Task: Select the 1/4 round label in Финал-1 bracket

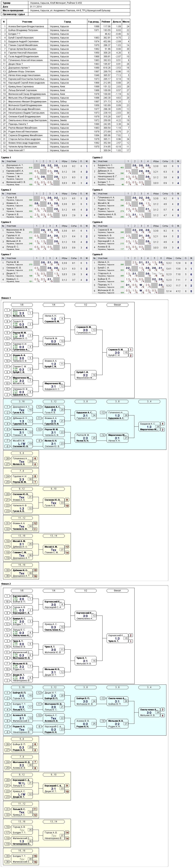Action: pos(54,305)
